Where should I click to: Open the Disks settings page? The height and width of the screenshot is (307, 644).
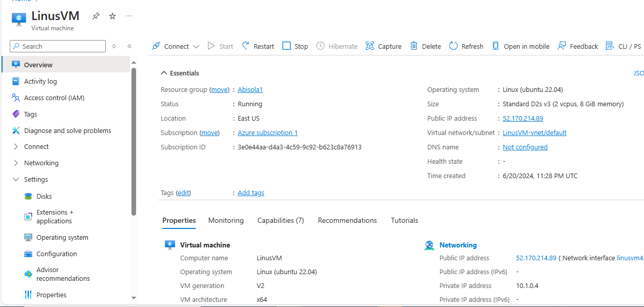pos(44,196)
